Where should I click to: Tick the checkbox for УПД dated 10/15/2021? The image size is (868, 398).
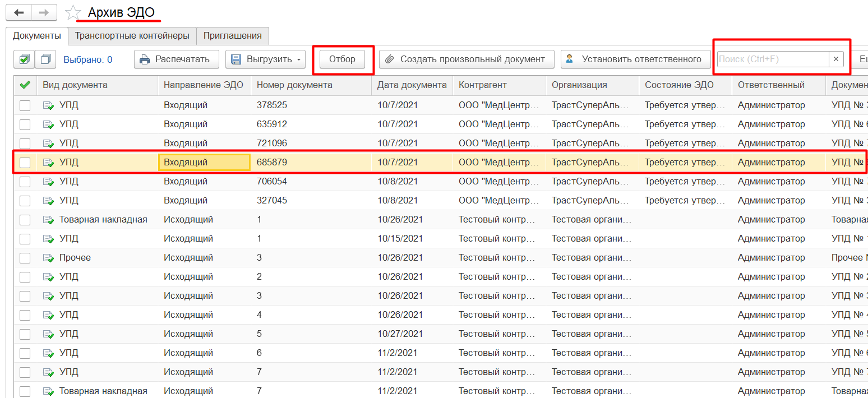(x=25, y=239)
